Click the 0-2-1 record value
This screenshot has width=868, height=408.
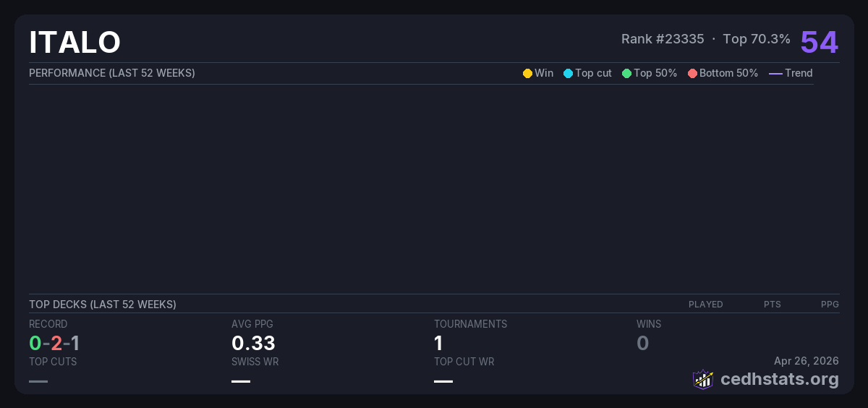click(x=54, y=343)
